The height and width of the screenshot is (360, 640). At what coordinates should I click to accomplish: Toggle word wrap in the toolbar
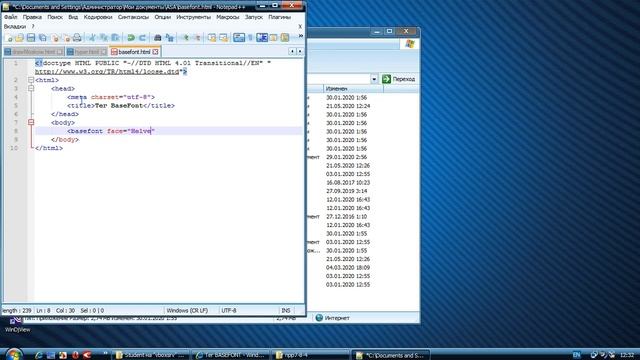(x=239, y=38)
